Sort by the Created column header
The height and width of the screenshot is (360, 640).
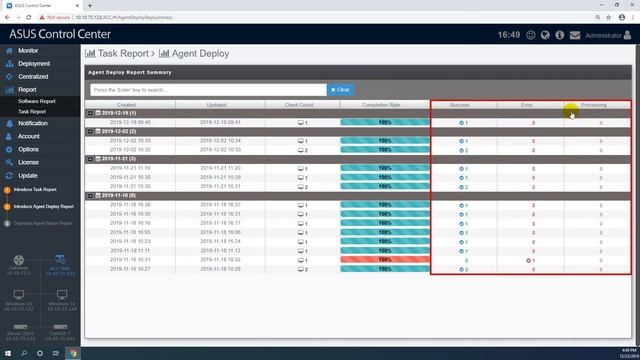click(126, 105)
